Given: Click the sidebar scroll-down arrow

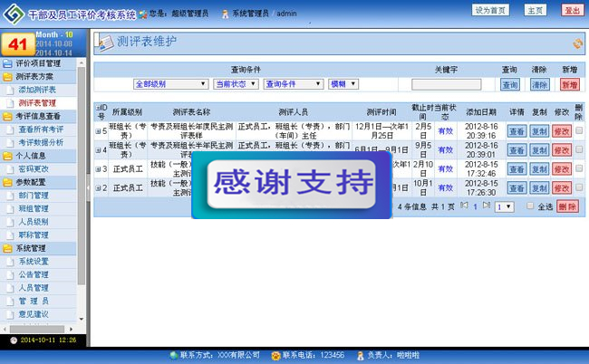Looking at the screenshot, I should pos(82,320).
